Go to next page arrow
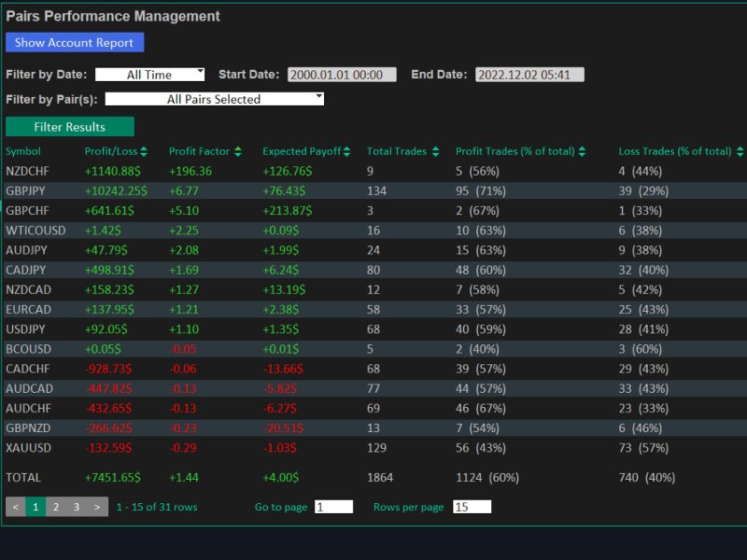 pyautogui.click(x=97, y=507)
